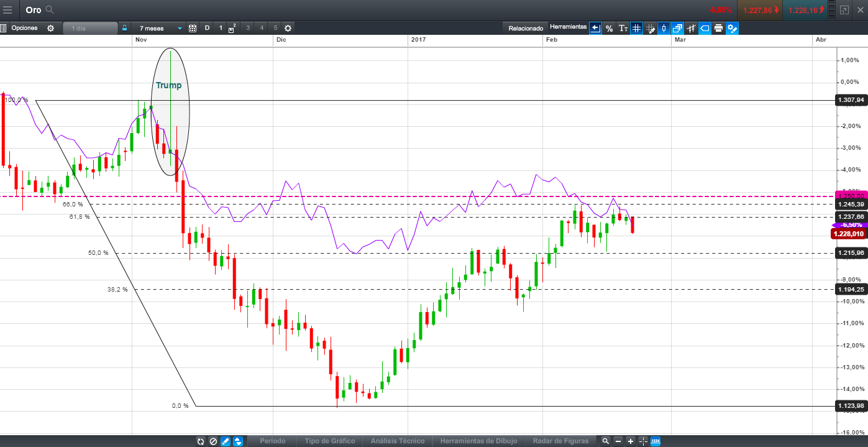Click the sell price 1.227,86 button

coord(759,10)
